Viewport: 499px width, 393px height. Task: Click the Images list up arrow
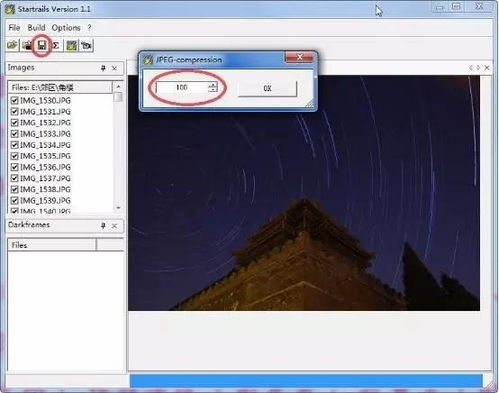pyautogui.click(x=118, y=87)
